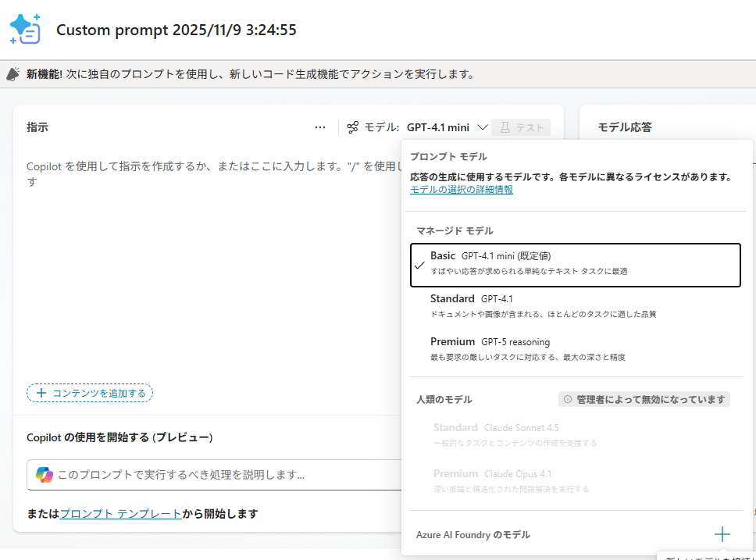
Task: Click the プロンプト モデル heading
Action: [x=448, y=157]
